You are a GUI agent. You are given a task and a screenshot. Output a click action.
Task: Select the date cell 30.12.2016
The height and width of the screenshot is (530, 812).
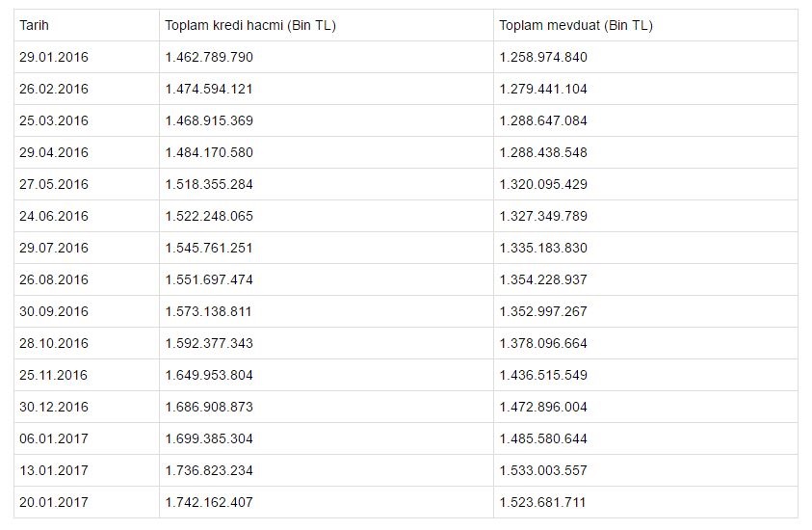click(54, 408)
